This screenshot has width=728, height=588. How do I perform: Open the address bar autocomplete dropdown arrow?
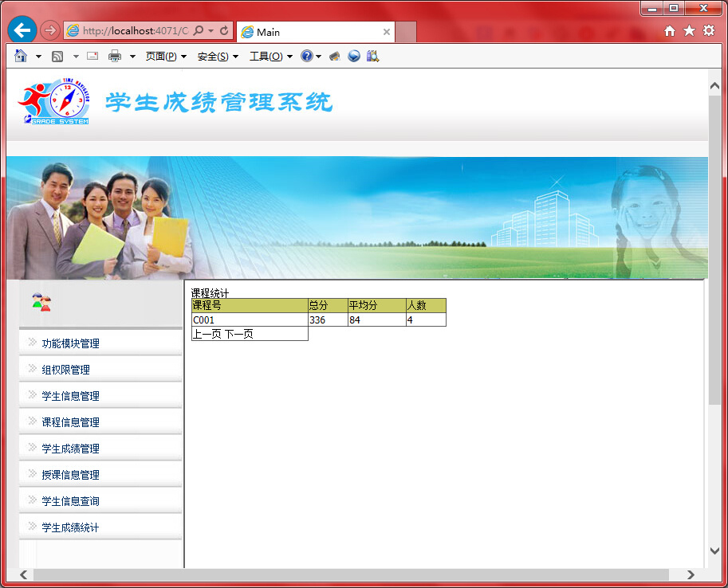[x=211, y=30]
